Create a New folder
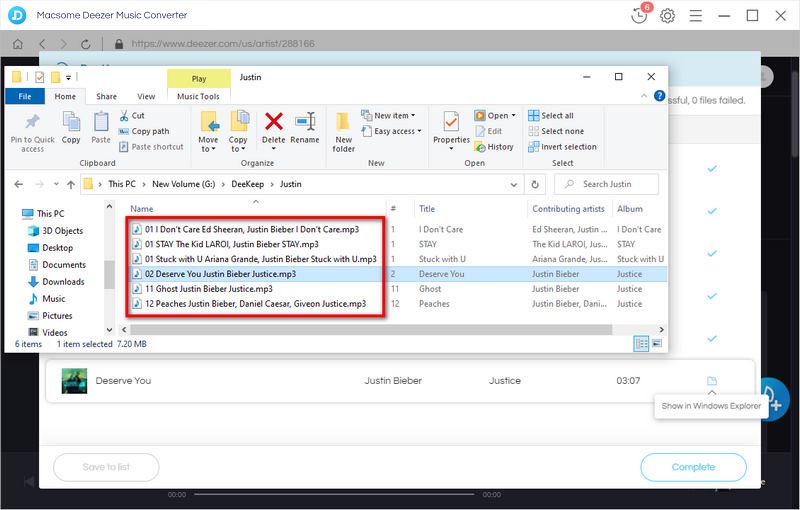 (343, 132)
